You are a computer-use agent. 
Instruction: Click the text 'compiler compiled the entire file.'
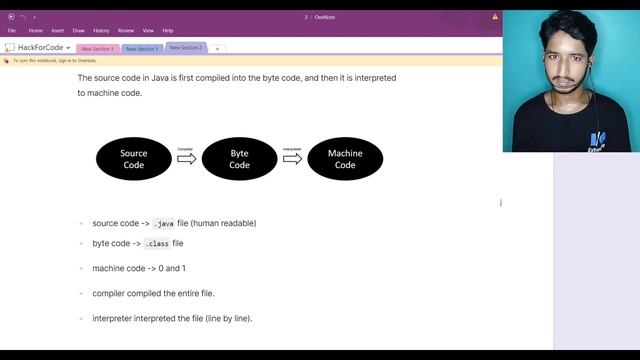pyautogui.click(x=153, y=293)
